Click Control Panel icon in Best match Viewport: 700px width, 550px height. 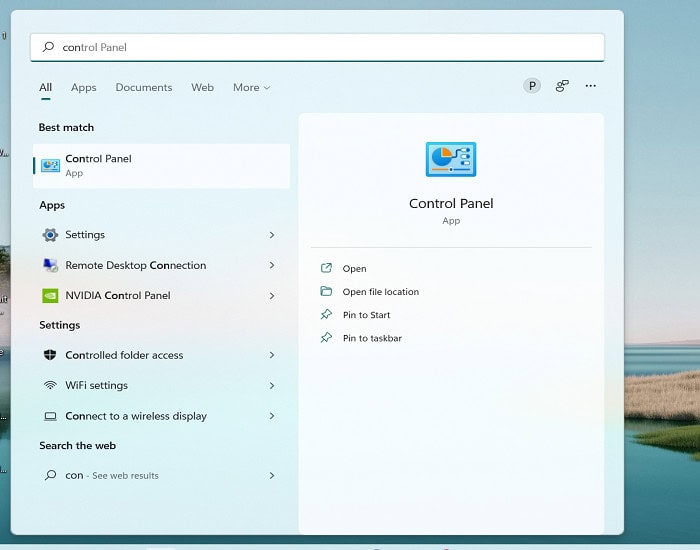50,166
